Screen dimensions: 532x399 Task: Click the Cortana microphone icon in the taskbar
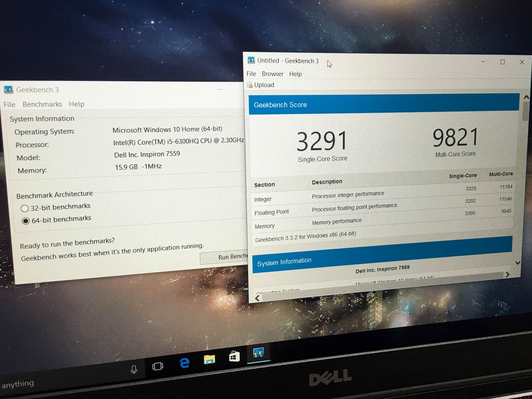(134, 369)
